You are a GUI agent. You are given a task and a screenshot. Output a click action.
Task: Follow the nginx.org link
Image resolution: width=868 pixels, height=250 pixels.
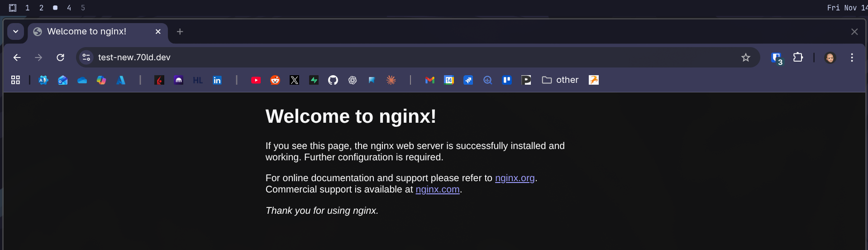point(515,178)
